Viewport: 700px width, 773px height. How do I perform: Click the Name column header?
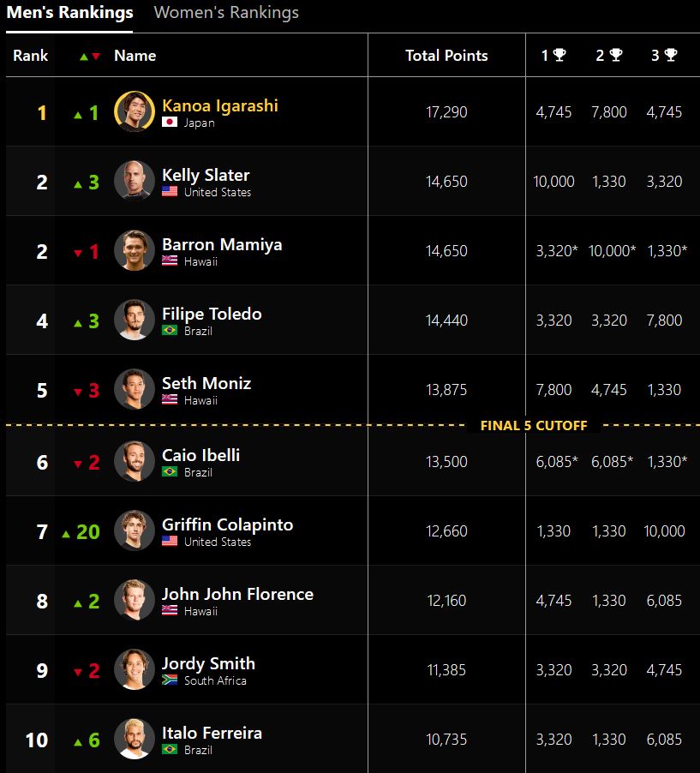(135, 55)
